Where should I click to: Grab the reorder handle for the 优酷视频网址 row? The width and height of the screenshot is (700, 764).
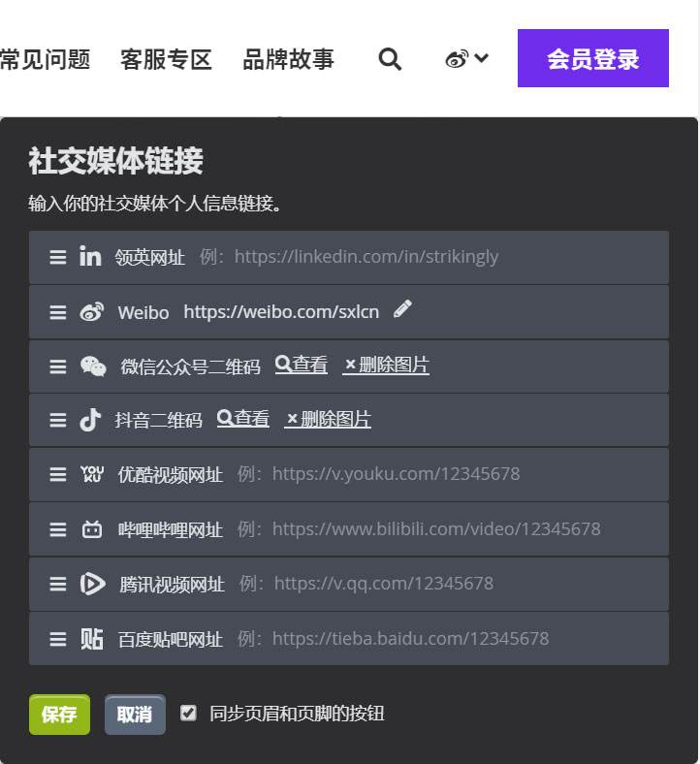coord(58,474)
